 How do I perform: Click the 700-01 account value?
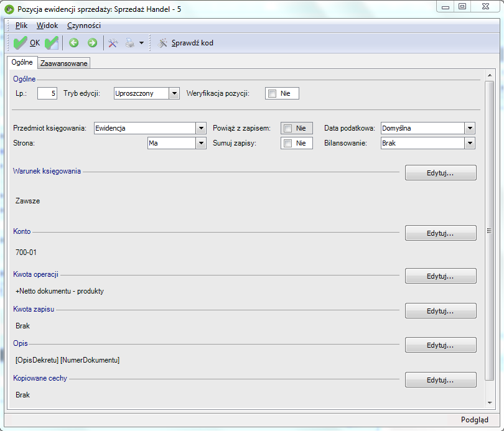click(x=26, y=253)
